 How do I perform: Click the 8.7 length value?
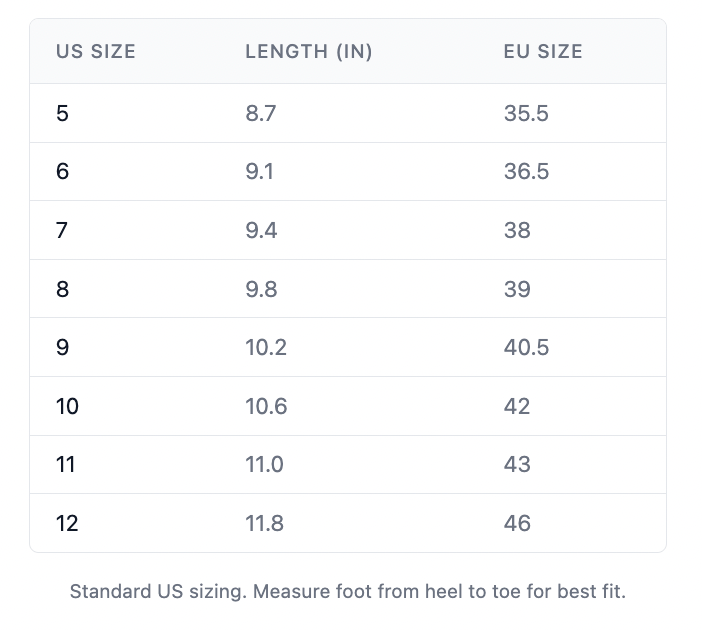click(x=260, y=113)
